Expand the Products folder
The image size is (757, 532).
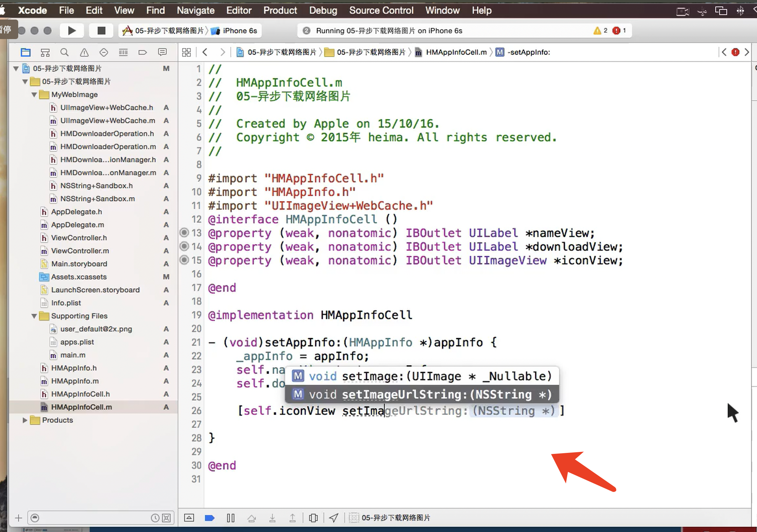click(25, 420)
